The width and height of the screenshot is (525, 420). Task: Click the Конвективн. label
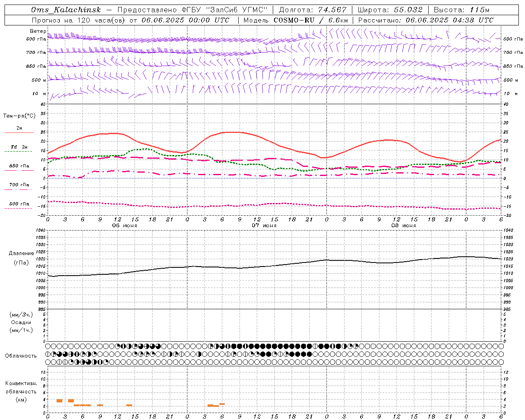(x=21, y=383)
